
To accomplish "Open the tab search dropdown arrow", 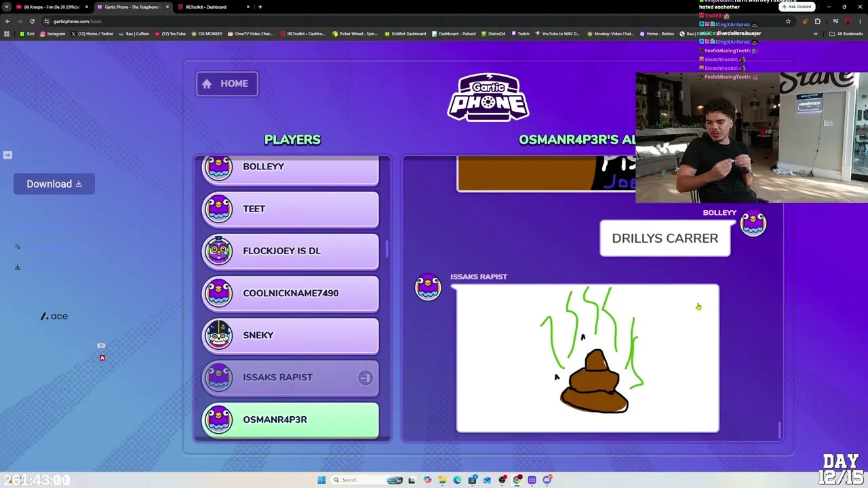I will tap(7, 7).
